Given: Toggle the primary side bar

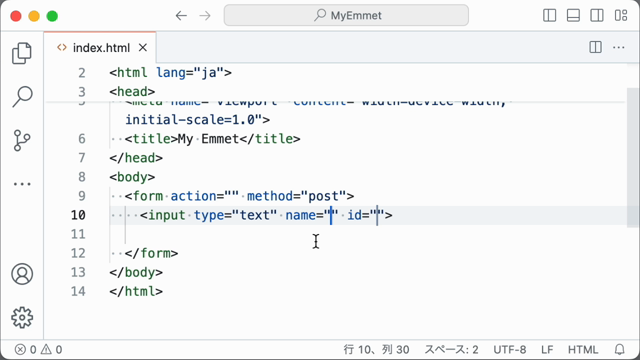Looking at the screenshot, I should coord(549,16).
